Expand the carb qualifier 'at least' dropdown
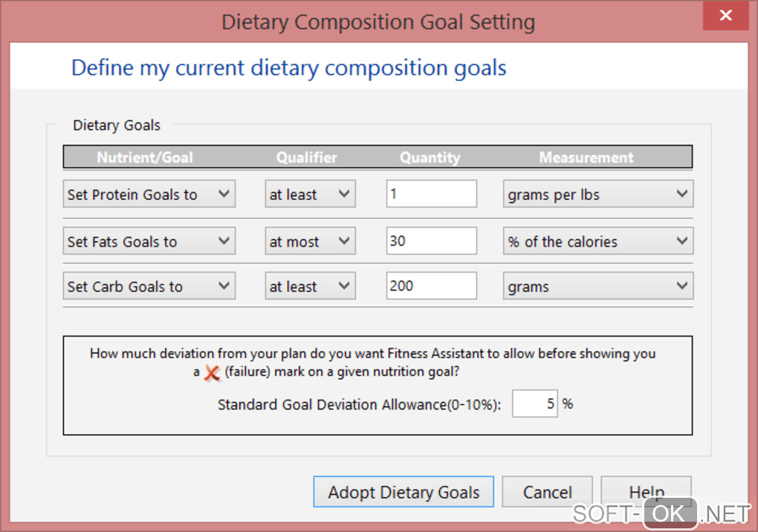This screenshot has height=532, width=758. click(x=310, y=287)
